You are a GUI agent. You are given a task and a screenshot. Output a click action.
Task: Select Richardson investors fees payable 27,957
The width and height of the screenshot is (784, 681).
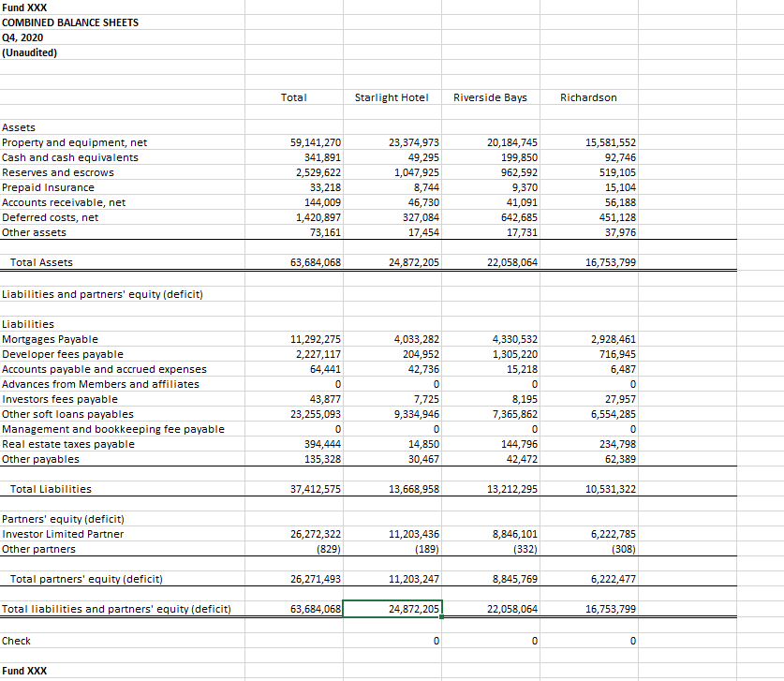click(x=620, y=399)
